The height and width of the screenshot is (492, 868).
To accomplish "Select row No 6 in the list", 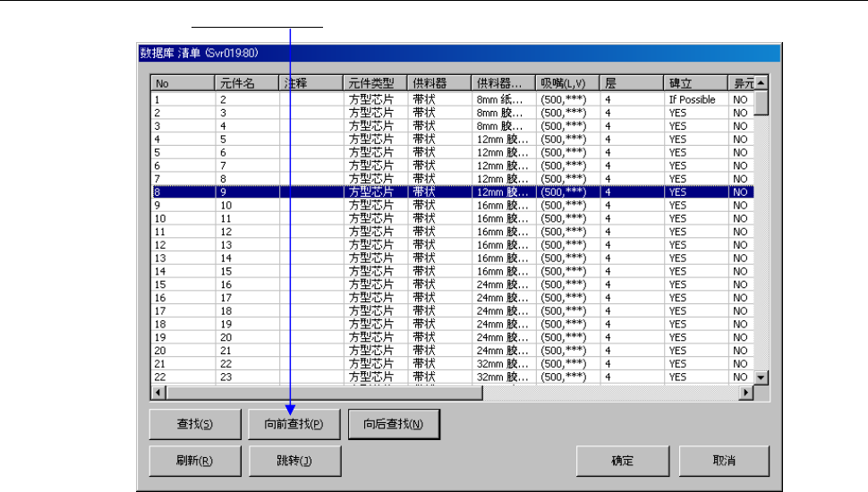I will [x=453, y=166].
